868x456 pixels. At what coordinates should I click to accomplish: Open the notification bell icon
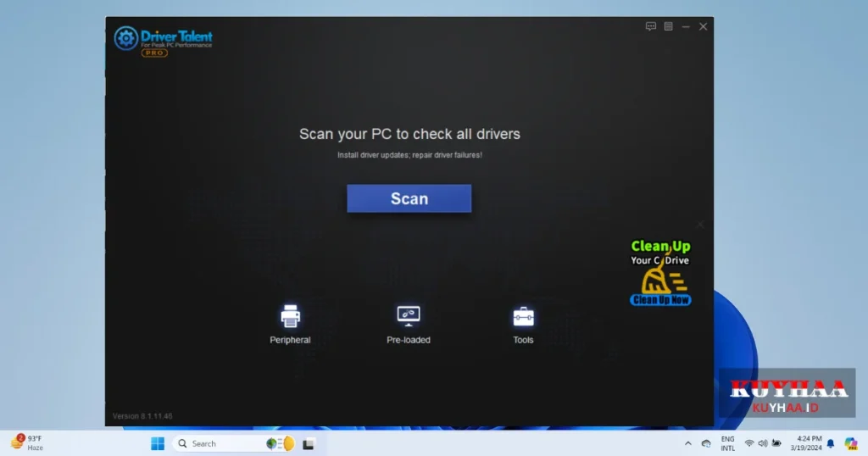tap(831, 443)
